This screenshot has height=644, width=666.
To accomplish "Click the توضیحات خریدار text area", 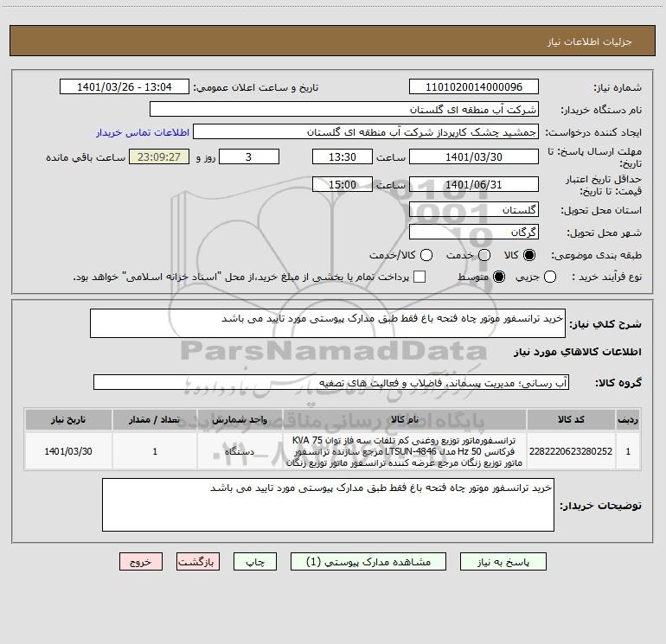I will 328,505.
